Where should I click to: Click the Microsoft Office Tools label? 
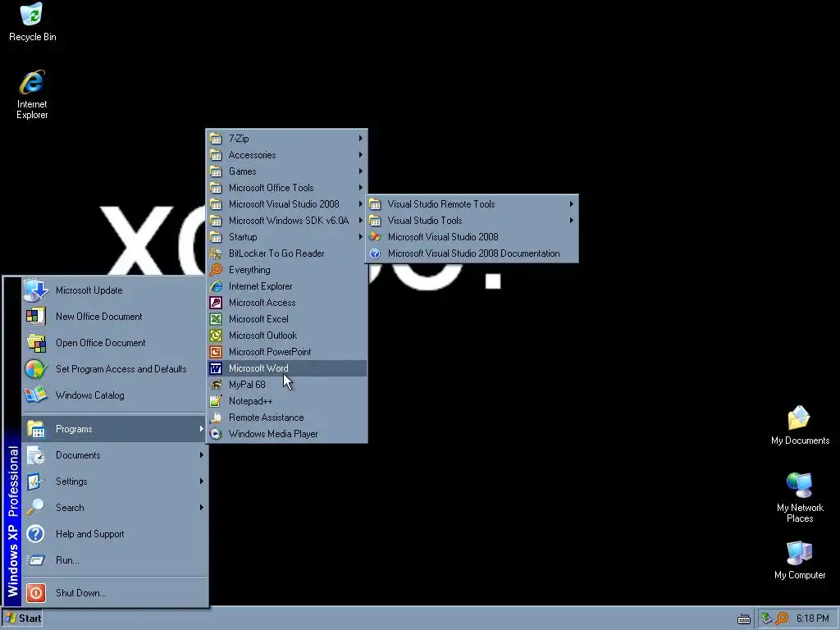[271, 188]
